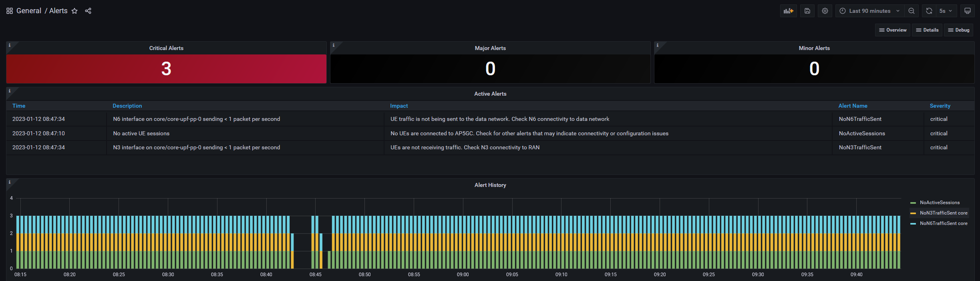Change color of NoActiveSessions legend swatch
Viewport: 980px width, 281px height.
[x=913, y=203]
